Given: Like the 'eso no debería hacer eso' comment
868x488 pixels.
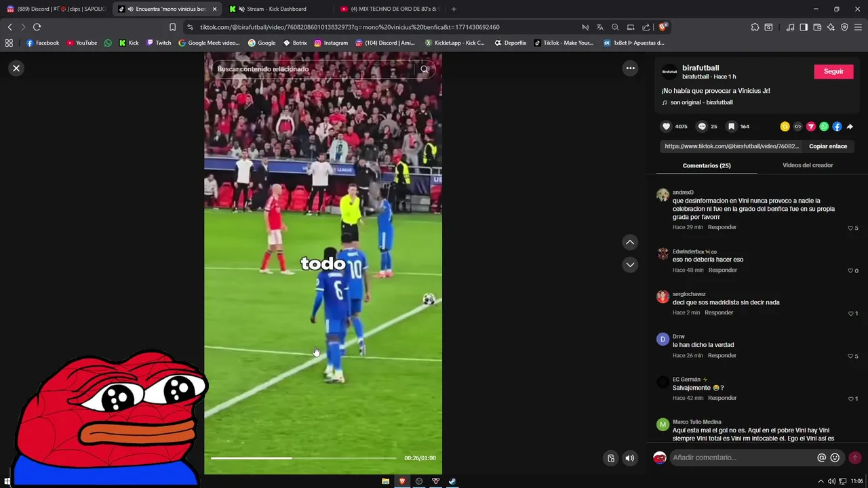Looking at the screenshot, I should (x=850, y=270).
